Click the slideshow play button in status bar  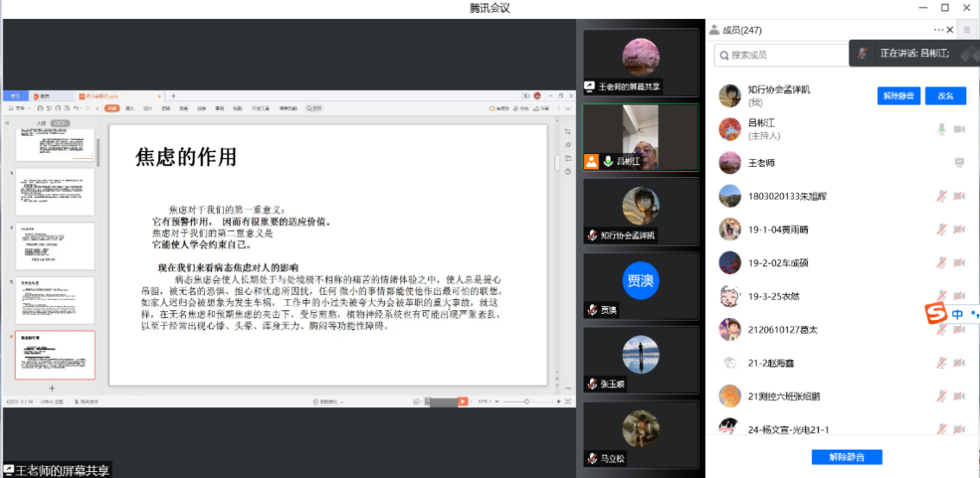point(463,402)
